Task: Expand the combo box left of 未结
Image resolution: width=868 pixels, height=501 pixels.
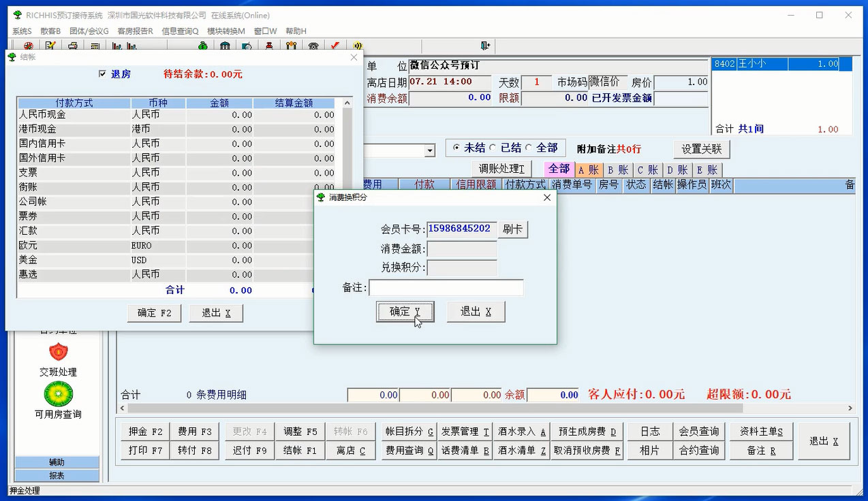Action: pyautogui.click(x=430, y=150)
